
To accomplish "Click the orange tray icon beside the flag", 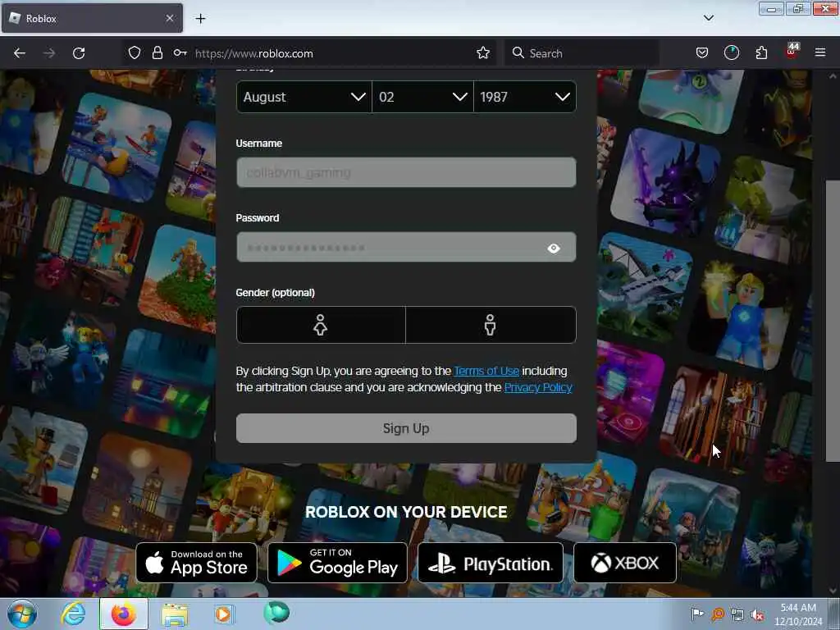I will 718,614.
